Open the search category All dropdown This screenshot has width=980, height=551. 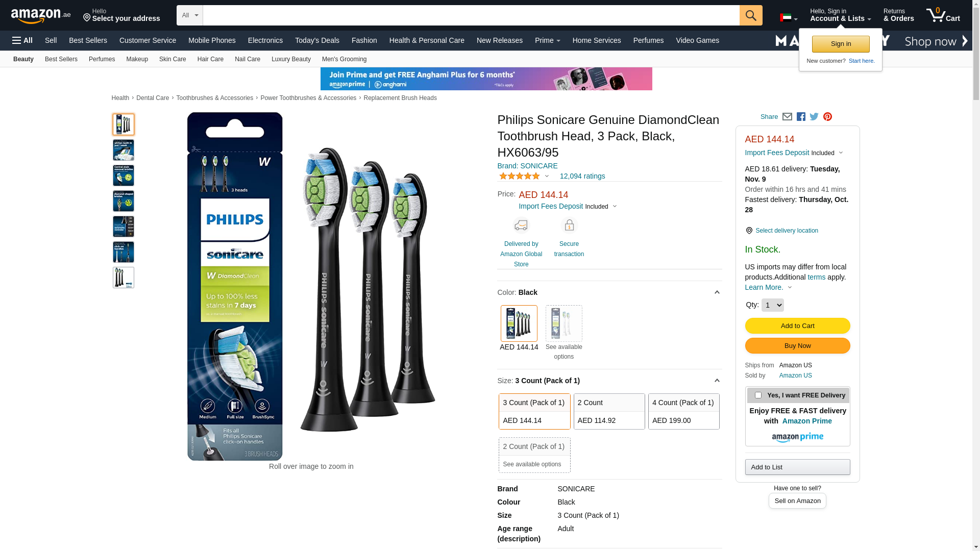(x=190, y=15)
